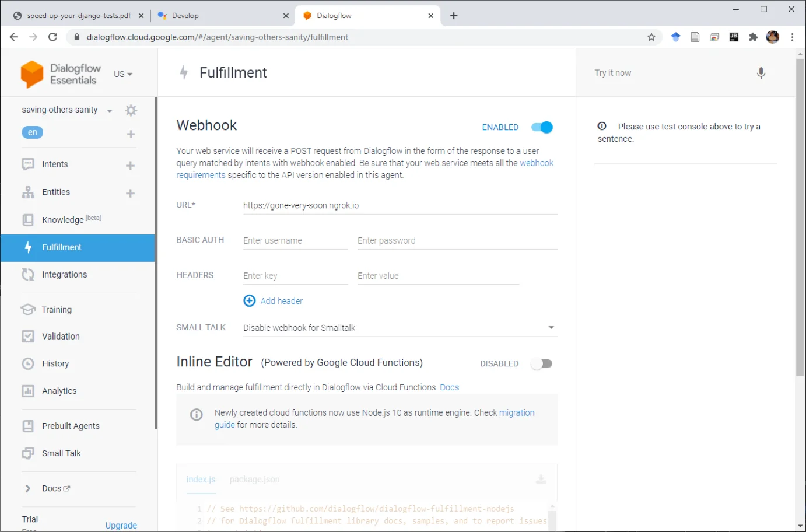Select Fulfillment in sidebar

78,248
